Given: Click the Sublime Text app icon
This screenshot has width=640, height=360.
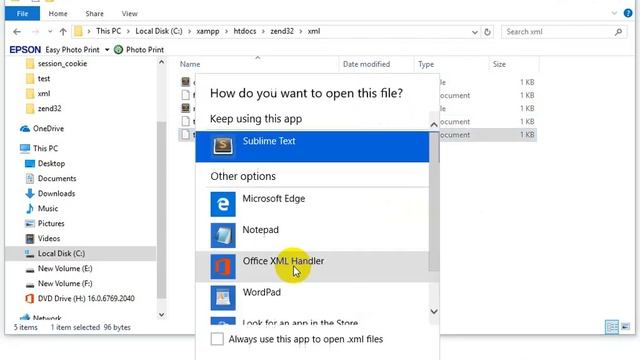Looking at the screenshot, I should point(223,146).
